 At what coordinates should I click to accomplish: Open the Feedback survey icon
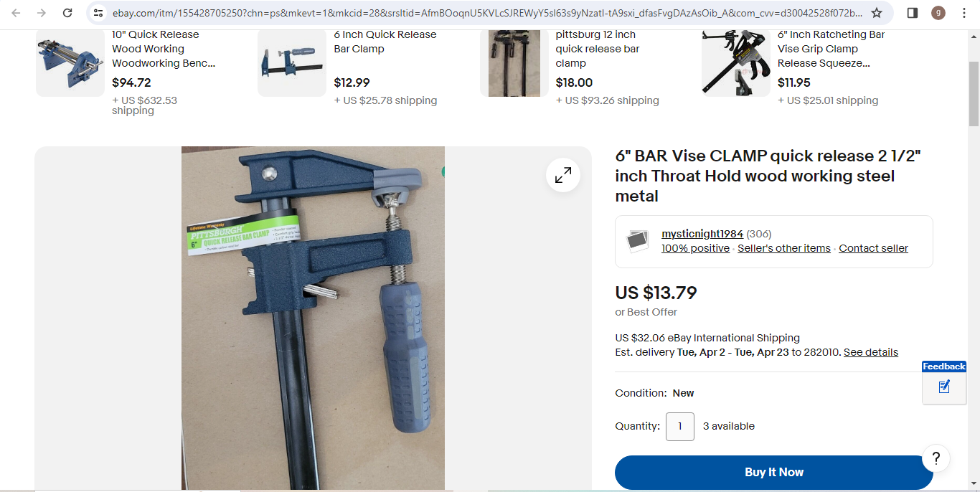[x=944, y=387]
